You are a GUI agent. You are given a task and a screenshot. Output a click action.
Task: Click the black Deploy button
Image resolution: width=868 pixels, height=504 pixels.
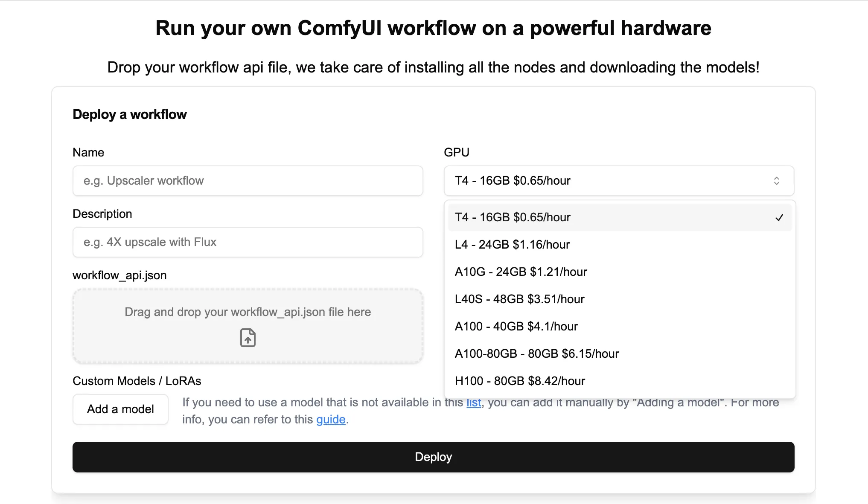[434, 457]
